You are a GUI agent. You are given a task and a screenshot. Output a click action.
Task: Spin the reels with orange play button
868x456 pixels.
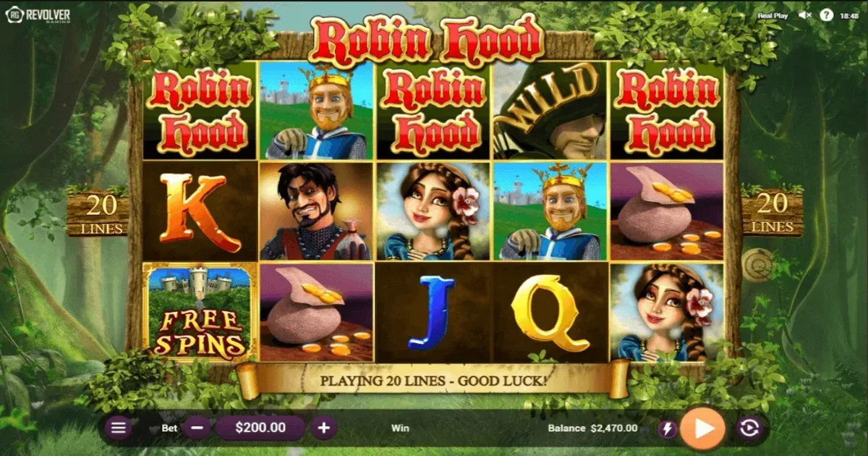tap(704, 428)
